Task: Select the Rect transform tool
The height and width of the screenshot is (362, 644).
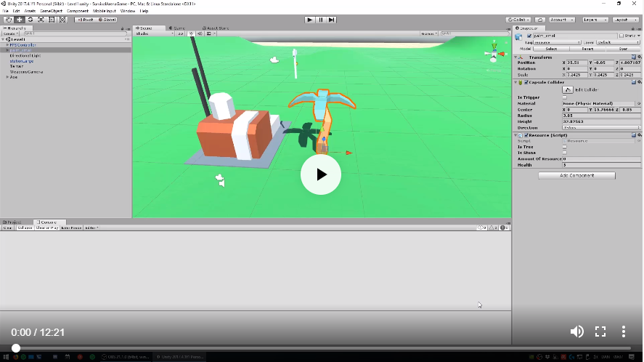Action: 52,20
